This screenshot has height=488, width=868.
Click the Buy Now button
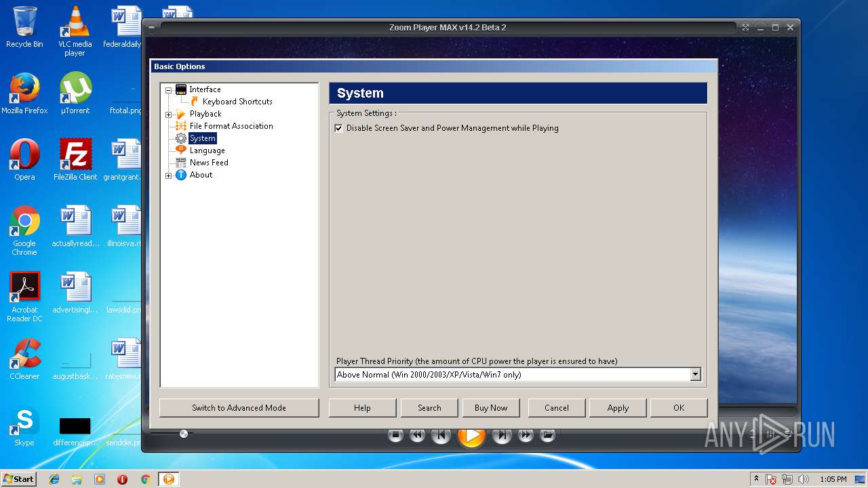[x=491, y=408]
